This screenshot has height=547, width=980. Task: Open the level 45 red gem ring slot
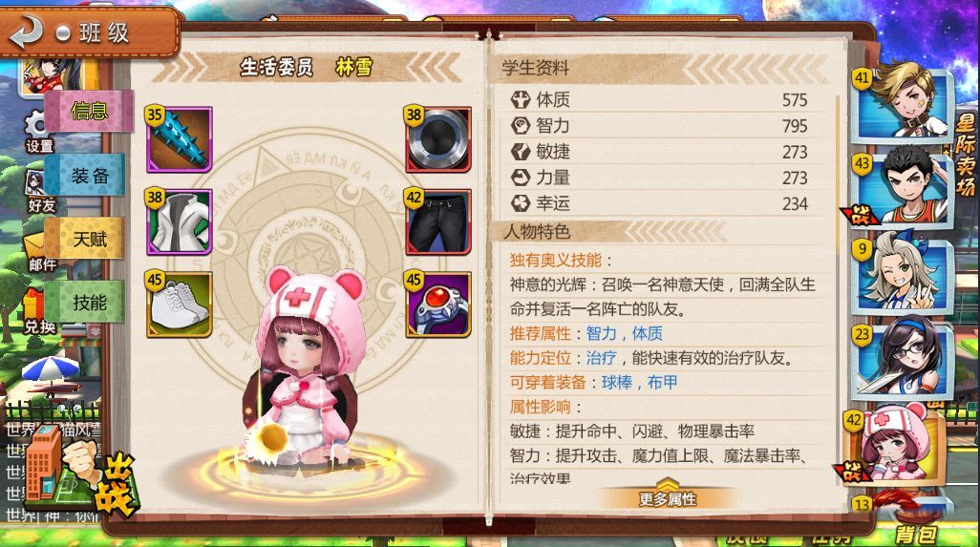438,305
